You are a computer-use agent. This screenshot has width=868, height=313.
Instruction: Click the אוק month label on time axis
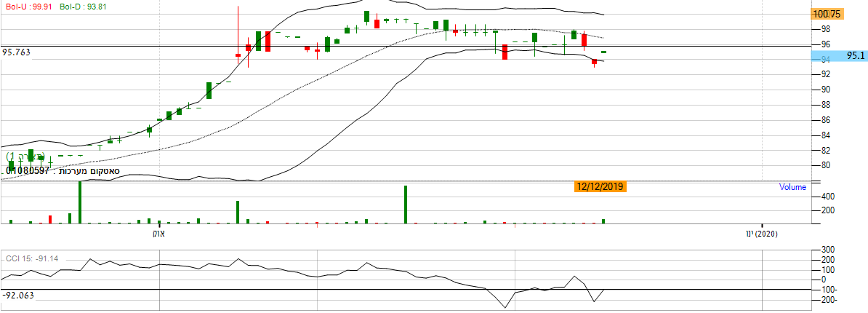tap(158, 234)
